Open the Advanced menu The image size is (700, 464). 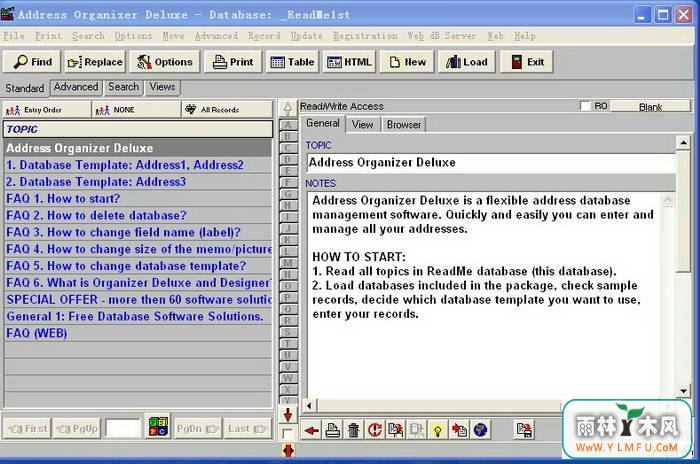click(x=216, y=36)
